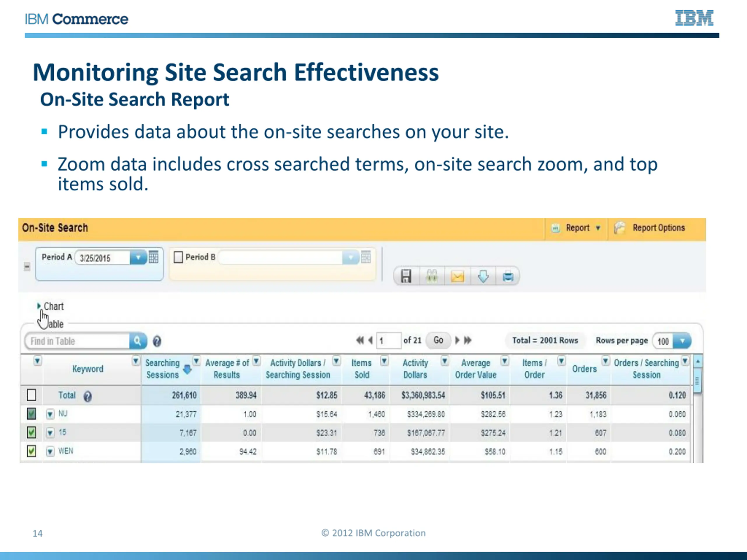This screenshot has height=560, width=747.
Task: Click the email report envelope icon
Action: point(457,277)
